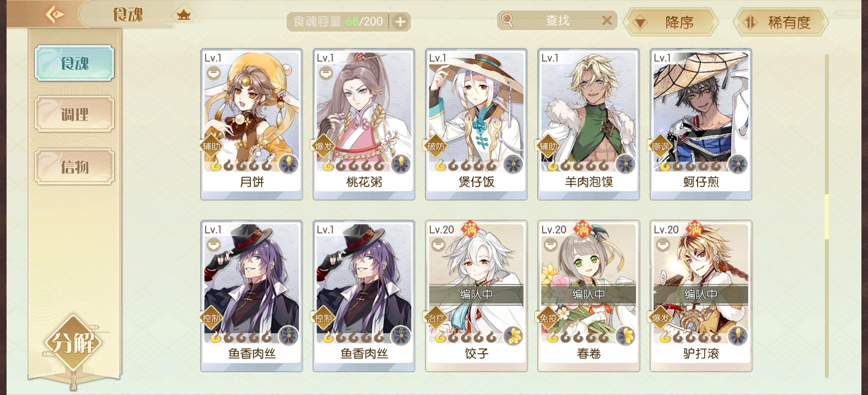Open the 稀有度 sort dropdown
This screenshot has height=395, width=868.
point(780,22)
